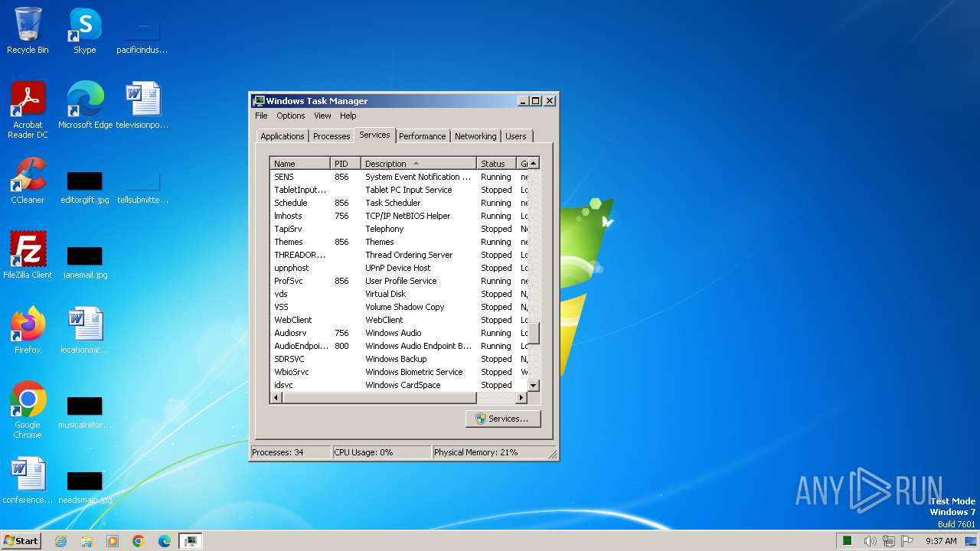The height and width of the screenshot is (551, 980).
Task: Click the horizontal scroll right arrow
Action: [521, 398]
